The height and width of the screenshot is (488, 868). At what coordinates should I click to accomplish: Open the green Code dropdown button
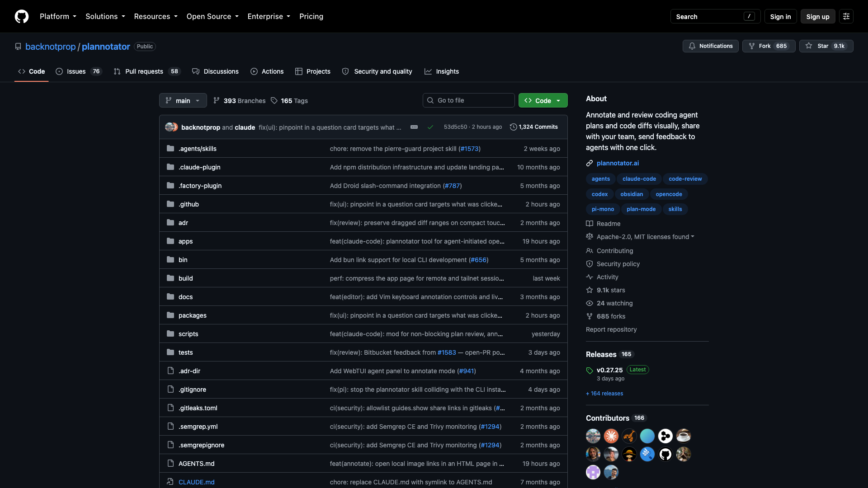543,100
